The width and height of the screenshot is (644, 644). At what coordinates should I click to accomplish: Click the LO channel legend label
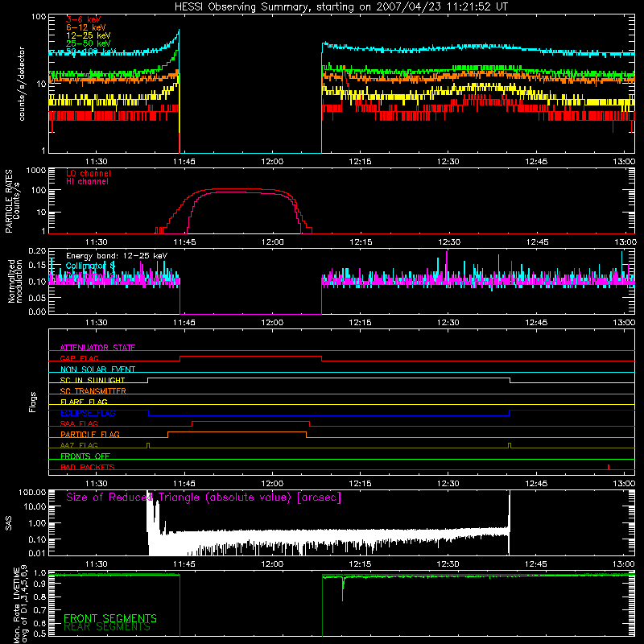pyautogui.click(x=89, y=173)
